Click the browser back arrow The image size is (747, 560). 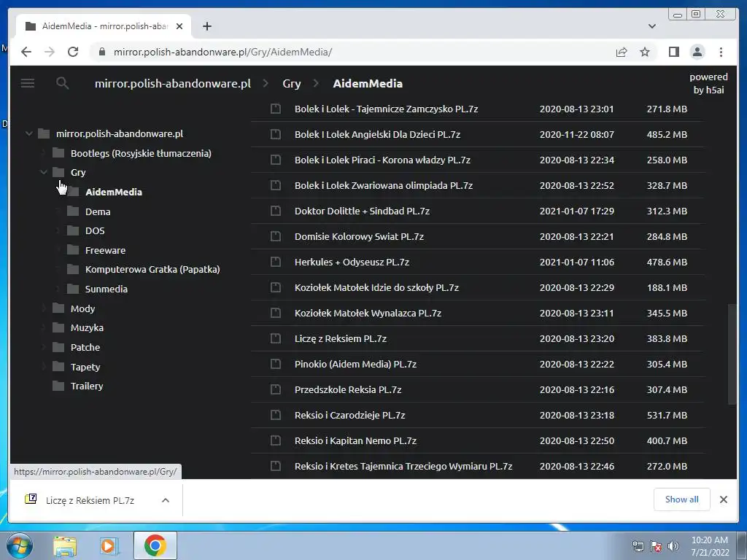[26, 52]
